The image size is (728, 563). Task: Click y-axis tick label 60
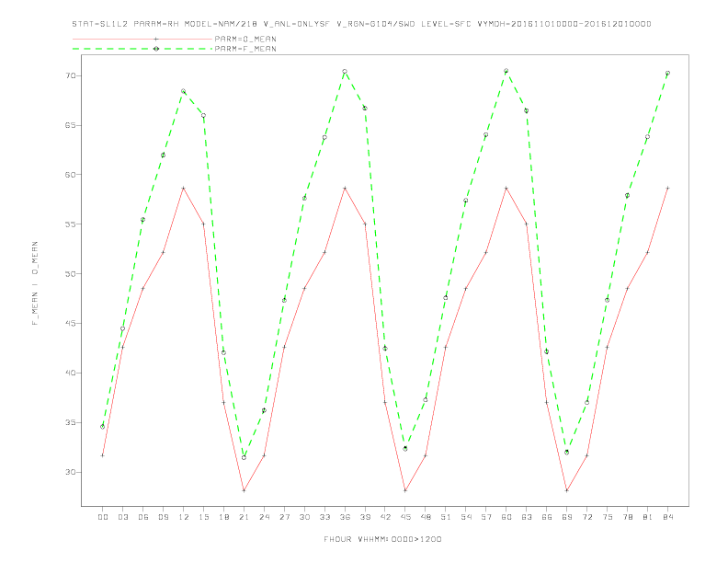(x=71, y=175)
